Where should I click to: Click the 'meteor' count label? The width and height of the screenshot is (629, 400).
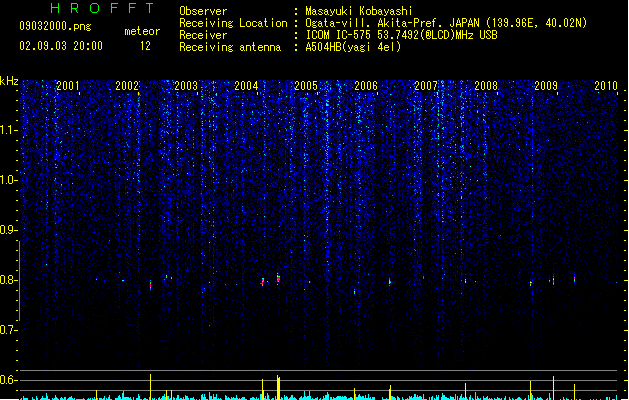(x=142, y=31)
